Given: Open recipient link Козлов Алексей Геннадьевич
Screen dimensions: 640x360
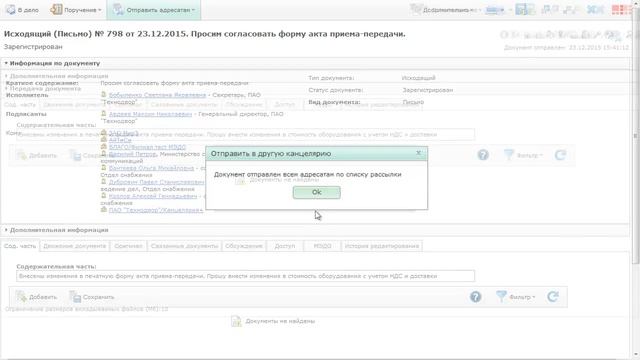Looking at the screenshot, I should point(153,196).
